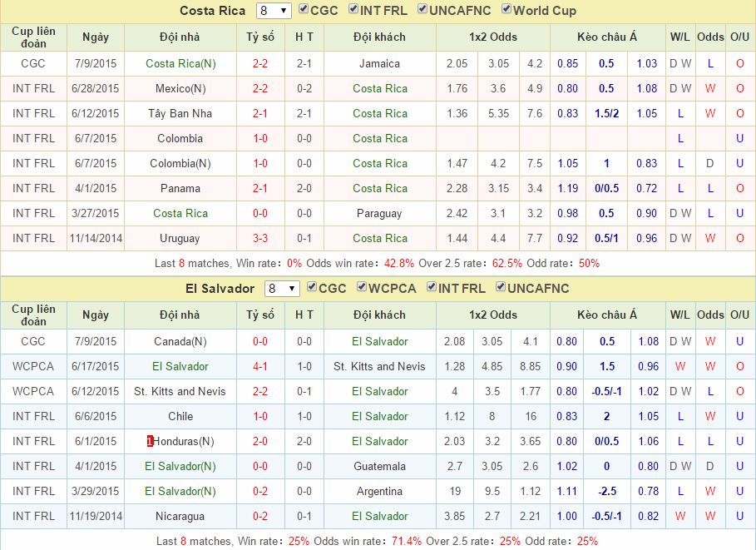
Task: Click the handicap 1.5/2 cell
Action: tap(606, 113)
